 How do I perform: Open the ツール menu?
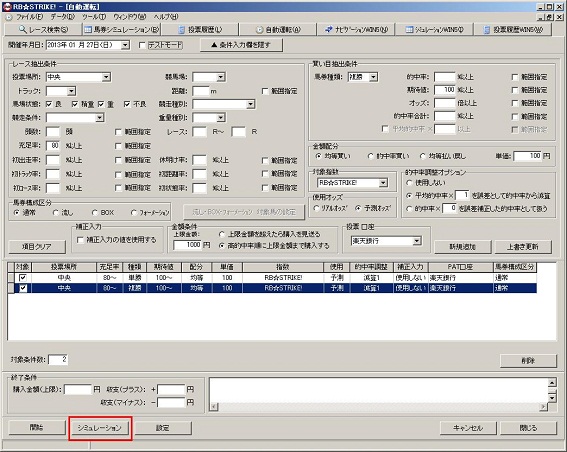click(94, 17)
